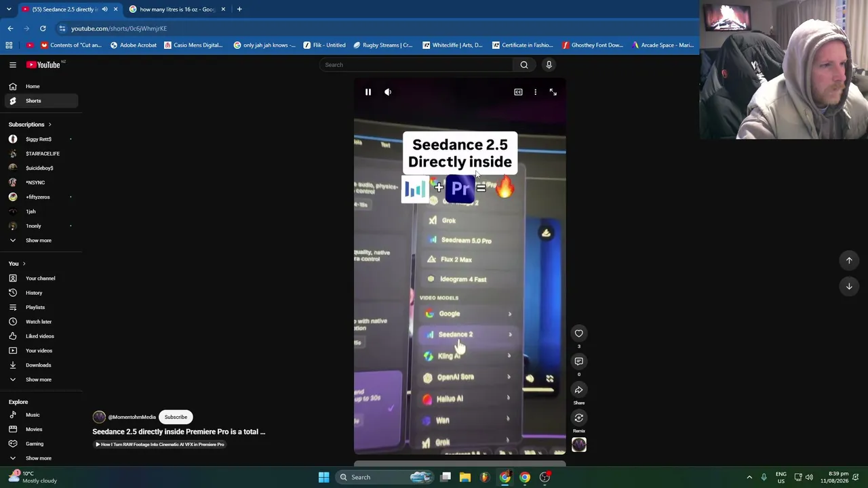Screen dimensions: 868x488
Task: Remix this Short
Action: coord(579,418)
